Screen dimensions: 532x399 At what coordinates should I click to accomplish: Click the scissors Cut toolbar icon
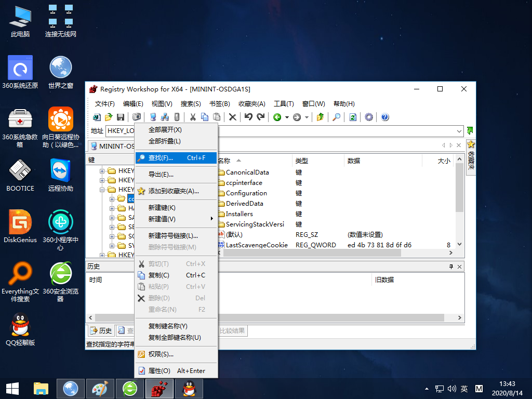pos(193,117)
